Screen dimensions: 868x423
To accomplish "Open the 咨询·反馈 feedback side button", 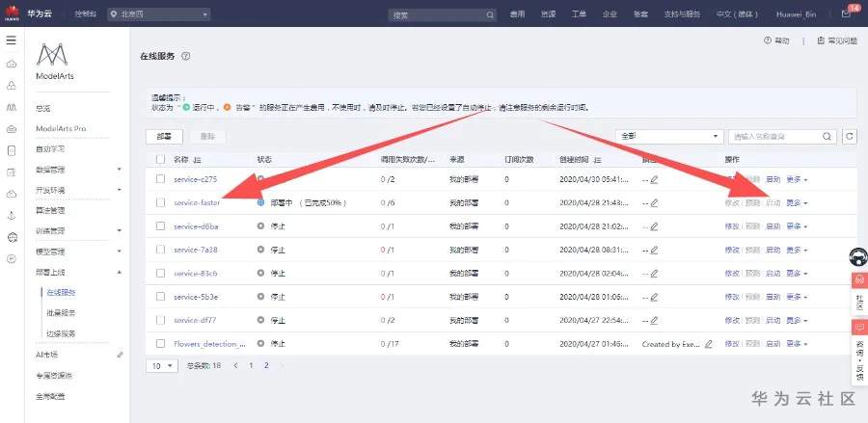I will click(859, 353).
